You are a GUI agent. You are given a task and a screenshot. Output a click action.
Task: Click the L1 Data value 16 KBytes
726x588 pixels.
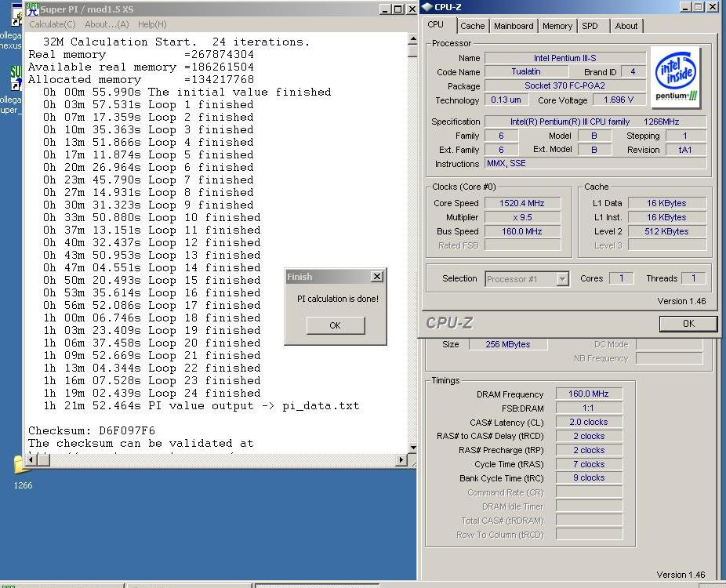pyautogui.click(x=666, y=203)
